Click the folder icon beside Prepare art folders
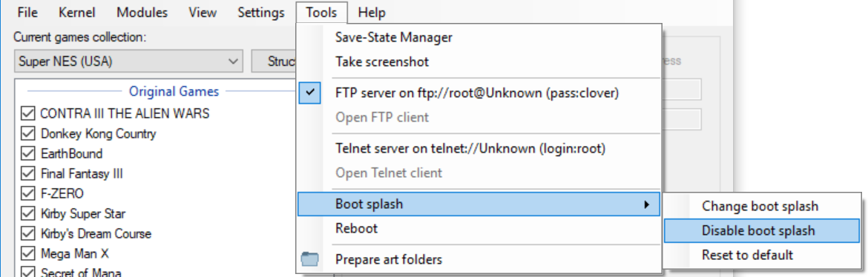868x277 pixels. (x=310, y=258)
